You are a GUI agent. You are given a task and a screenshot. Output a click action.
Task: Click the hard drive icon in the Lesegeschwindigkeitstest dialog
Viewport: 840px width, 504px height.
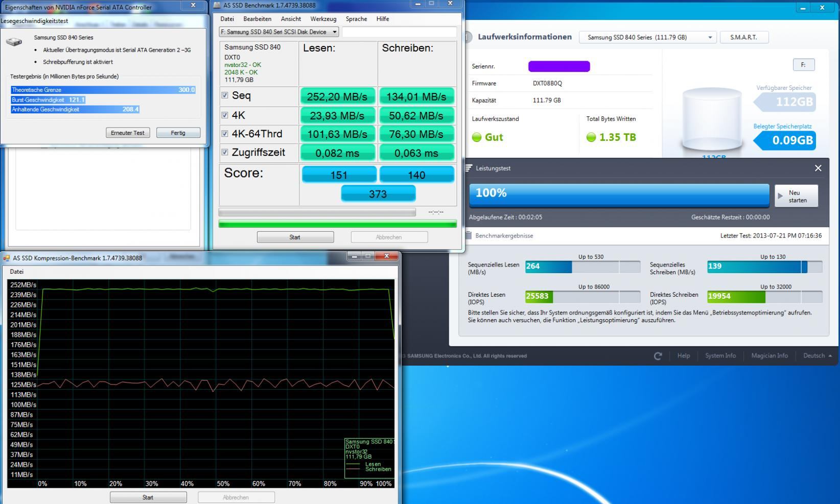point(14,41)
